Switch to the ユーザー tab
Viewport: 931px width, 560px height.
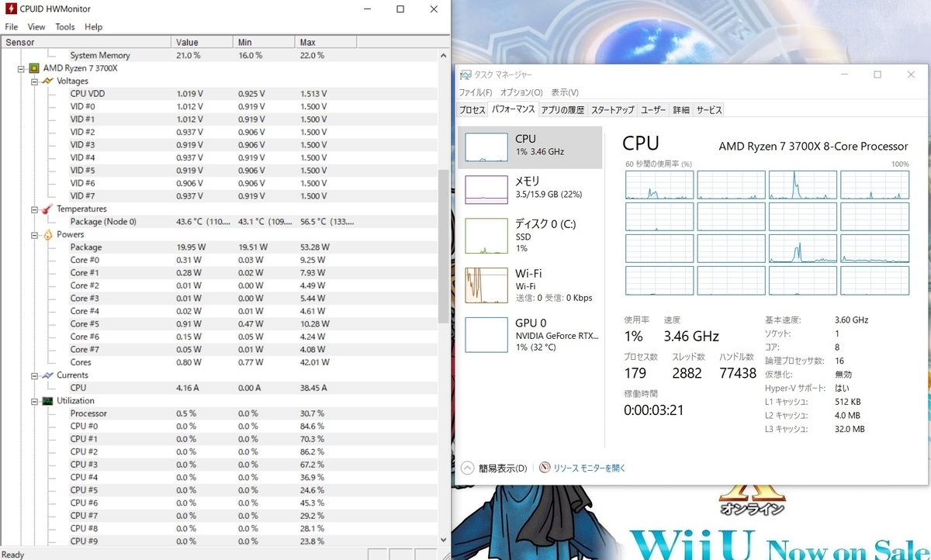click(x=653, y=110)
